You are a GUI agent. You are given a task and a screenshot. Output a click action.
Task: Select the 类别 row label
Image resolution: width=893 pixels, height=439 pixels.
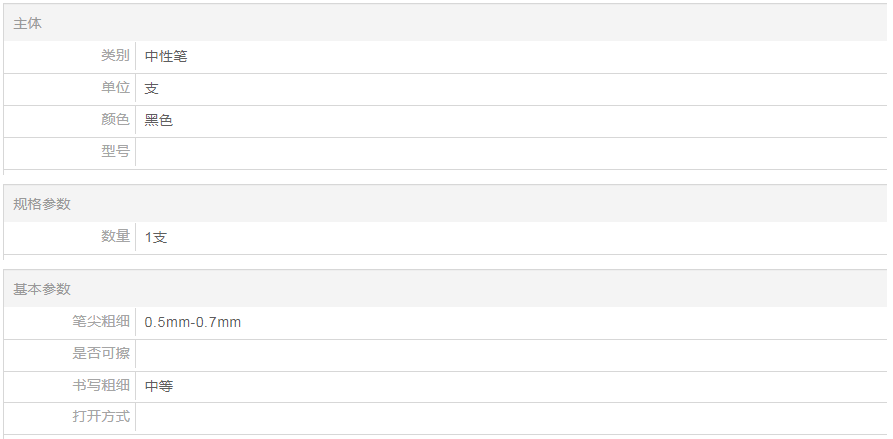[x=115, y=56]
